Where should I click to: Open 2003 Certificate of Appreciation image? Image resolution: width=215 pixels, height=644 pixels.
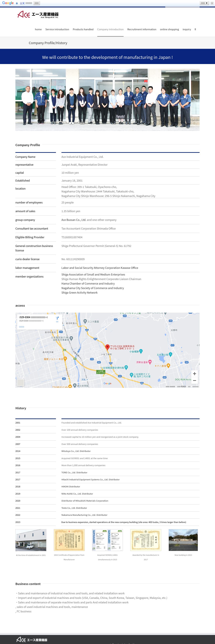pos(69,540)
